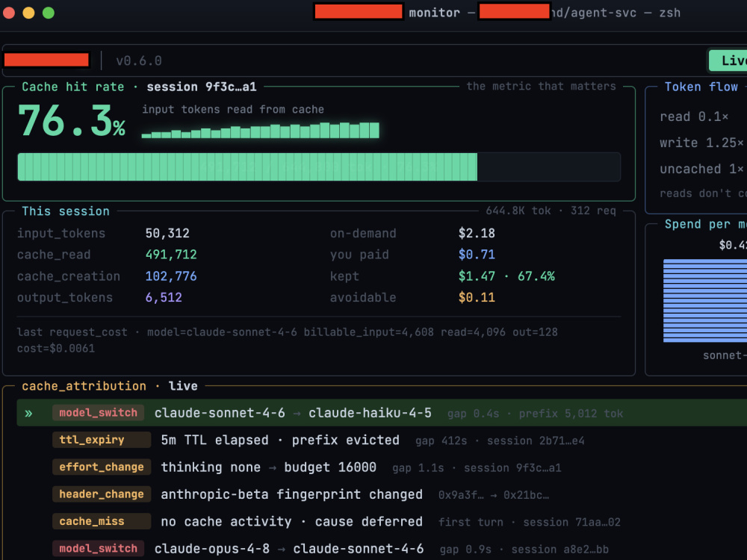Click the » marker on highlighted row
This screenshot has height=560, width=747.
coord(28,413)
